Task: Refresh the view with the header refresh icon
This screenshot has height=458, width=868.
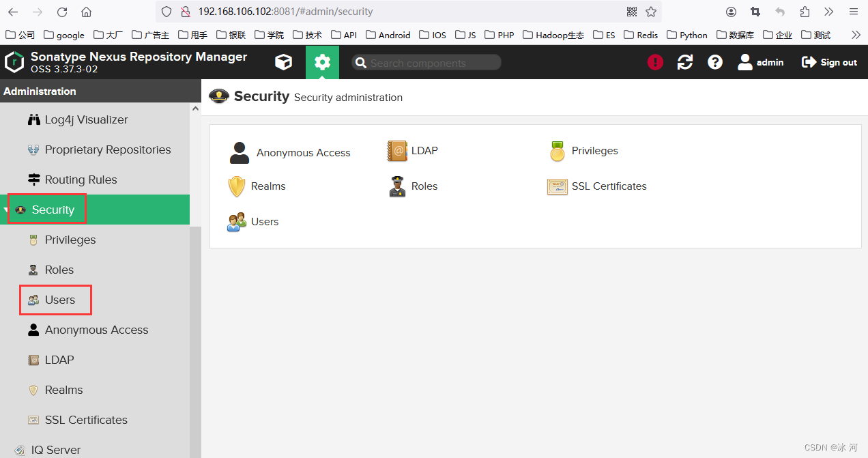Action: 684,62
